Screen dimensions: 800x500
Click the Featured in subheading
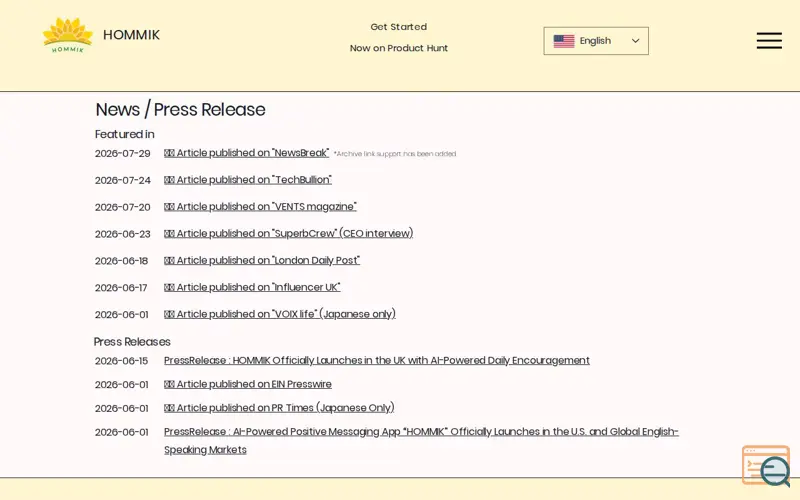click(124, 134)
